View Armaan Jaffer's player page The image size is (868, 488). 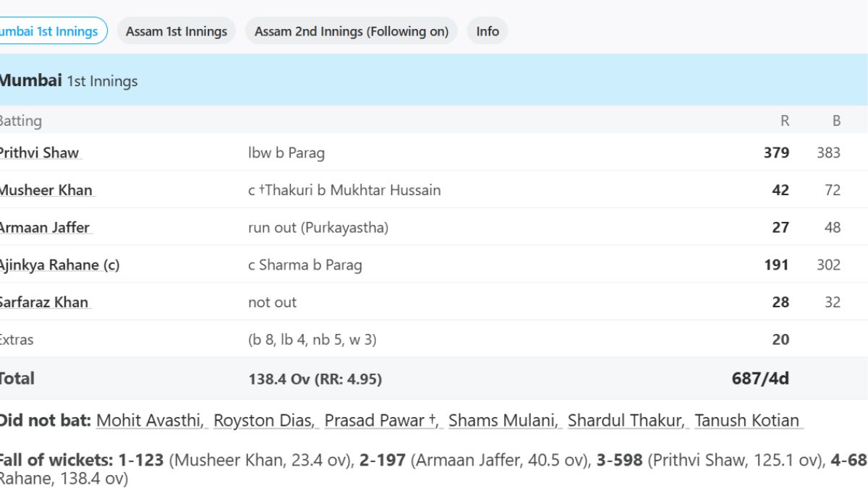(x=45, y=227)
